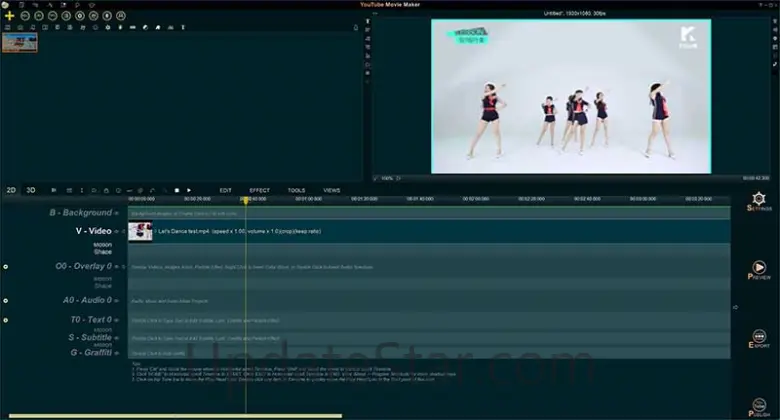Image resolution: width=780 pixels, height=420 pixels.
Task: Click the Export icon
Action: pyautogui.click(x=759, y=338)
